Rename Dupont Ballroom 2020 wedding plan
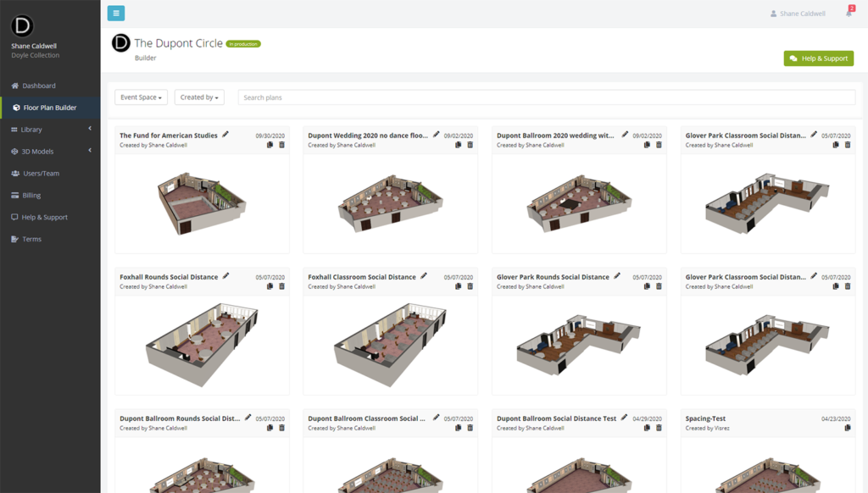 point(625,135)
